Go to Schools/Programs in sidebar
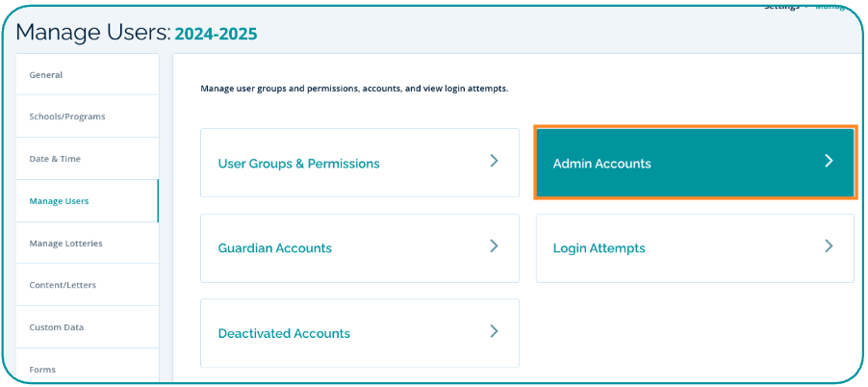This screenshot has height=387, width=868. (x=67, y=116)
